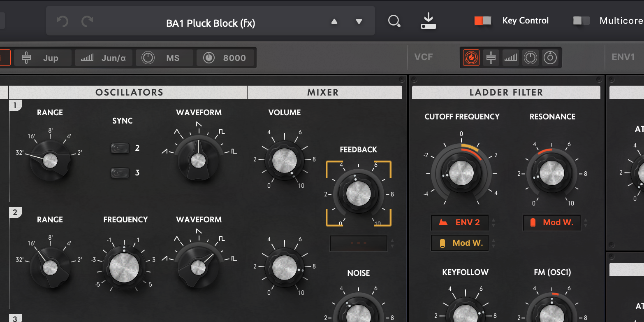Image resolution: width=644 pixels, height=322 pixels.
Task: Click up arrow beside ENV 2 slot
Action: 493,220
